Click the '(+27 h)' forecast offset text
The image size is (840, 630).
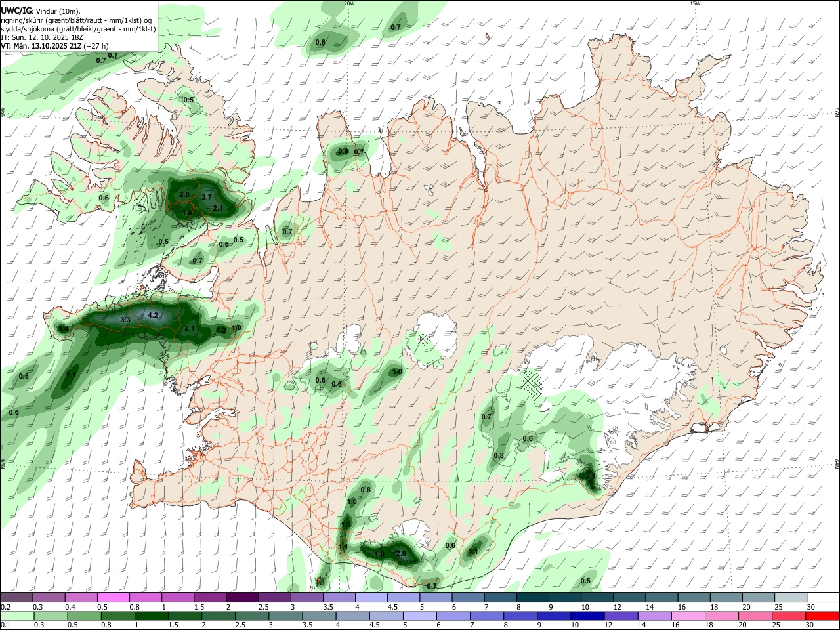pyautogui.click(x=96, y=46)
